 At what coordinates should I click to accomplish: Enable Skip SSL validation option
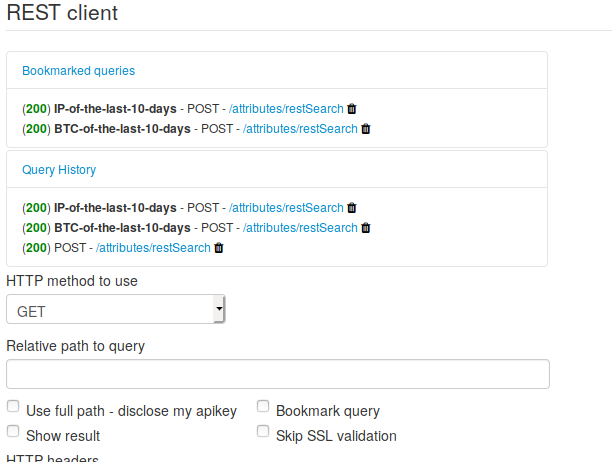263,432
